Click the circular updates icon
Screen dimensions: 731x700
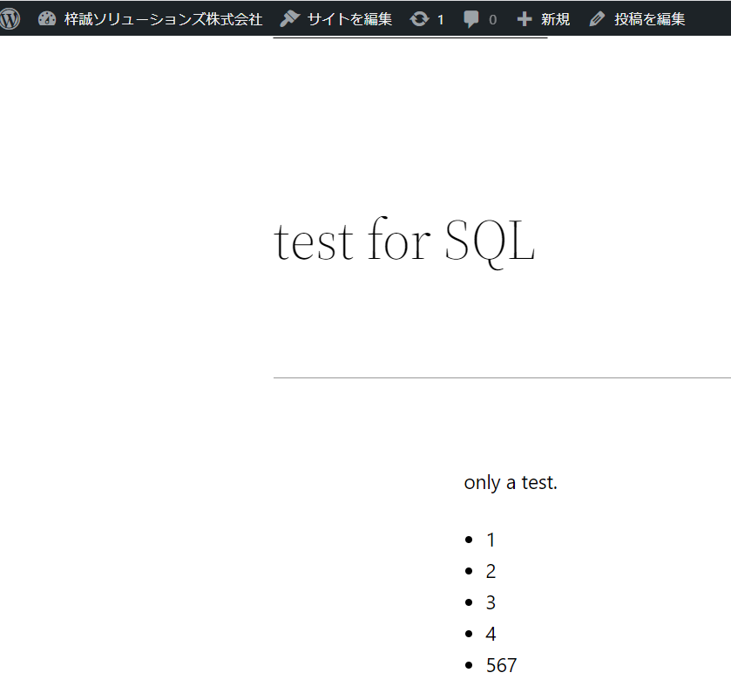coord(419,19)
